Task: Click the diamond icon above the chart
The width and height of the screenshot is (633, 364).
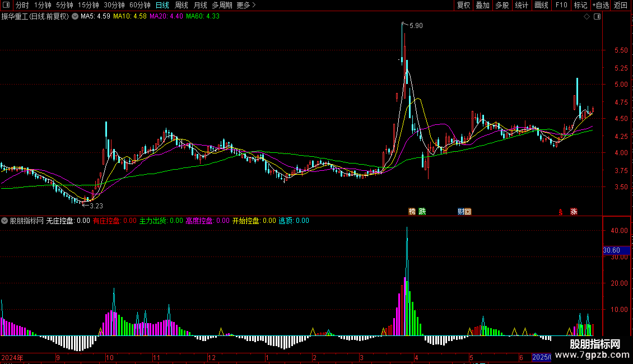Action: (x=587, y=17)
